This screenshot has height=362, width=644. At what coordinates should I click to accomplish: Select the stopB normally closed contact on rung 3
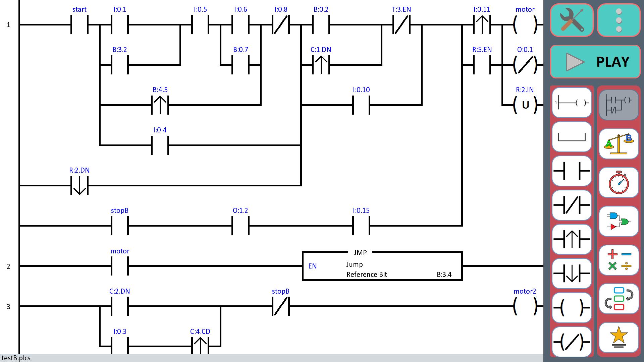coord(281,306)
